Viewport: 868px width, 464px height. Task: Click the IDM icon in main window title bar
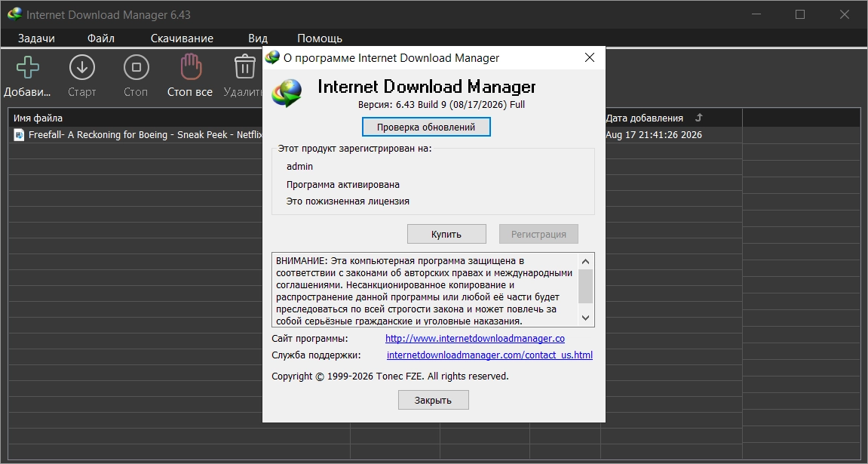point(15,14)
